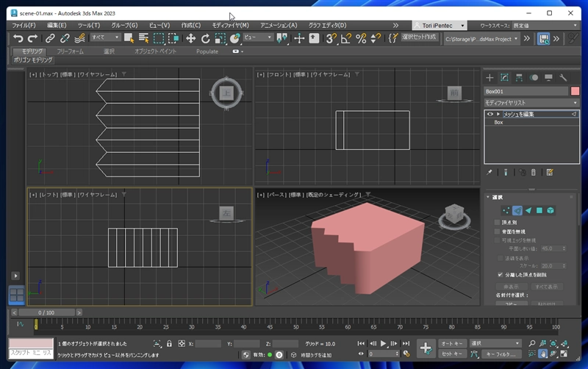Click large Set Keys plus button
The width and height of the screenshot is (588, 369).
(426, 348)
